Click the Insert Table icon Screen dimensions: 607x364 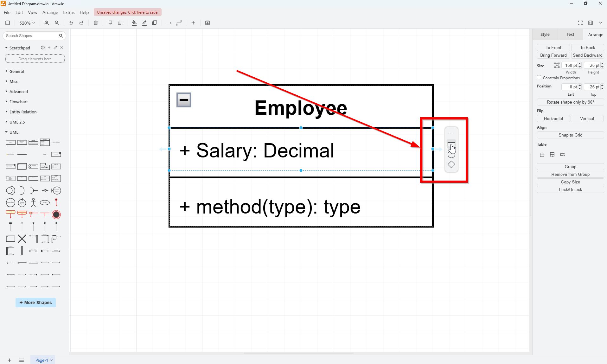tap(208, 23)
